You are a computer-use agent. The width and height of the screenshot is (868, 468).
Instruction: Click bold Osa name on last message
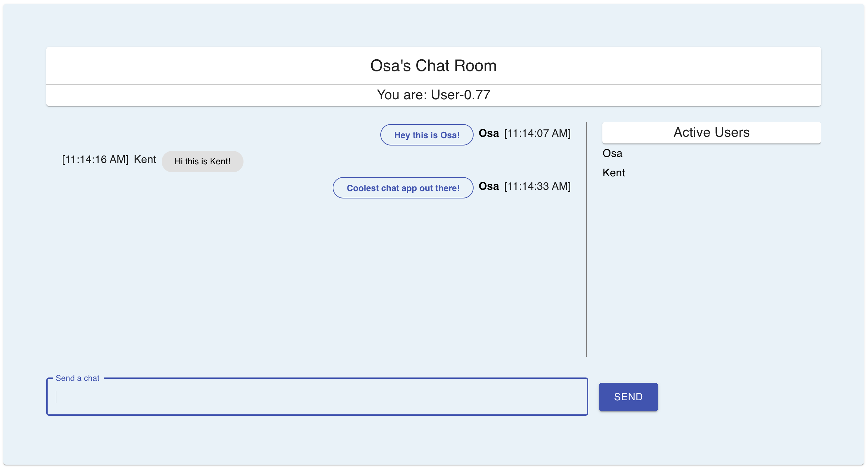(x=488, y=186)
